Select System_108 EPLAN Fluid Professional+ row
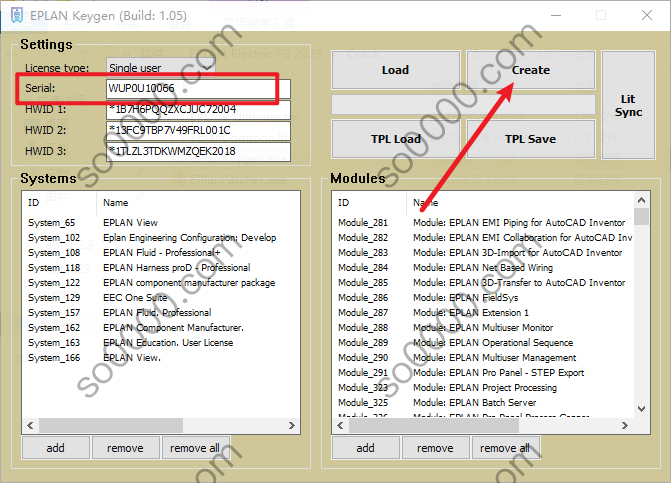The height and width of the screenshot is (483, 671). pos(161,252)
